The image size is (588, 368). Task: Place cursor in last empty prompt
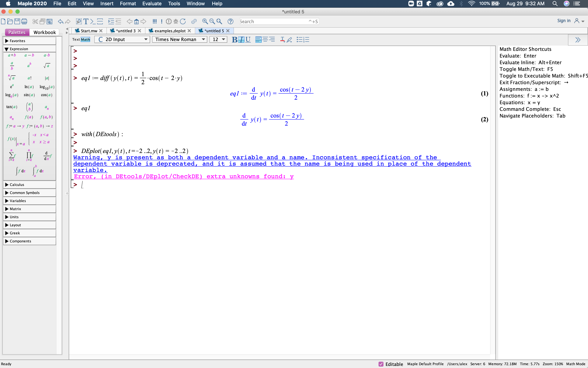coord(82,185)
